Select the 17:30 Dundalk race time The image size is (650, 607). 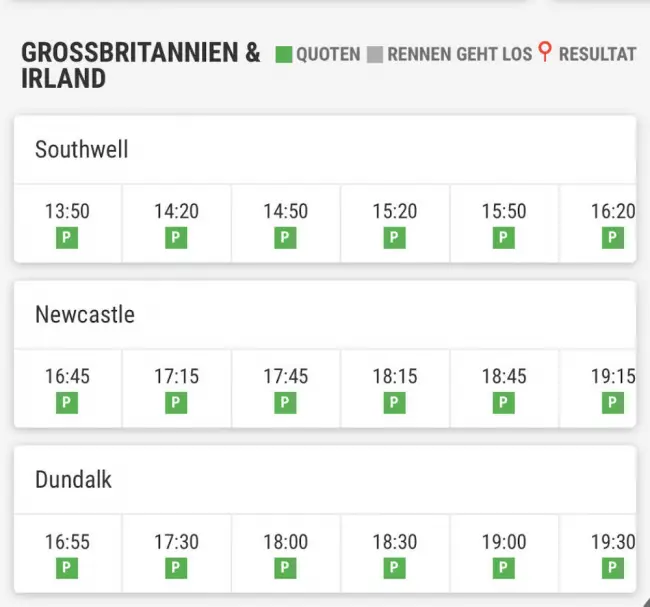coord(177,541)
